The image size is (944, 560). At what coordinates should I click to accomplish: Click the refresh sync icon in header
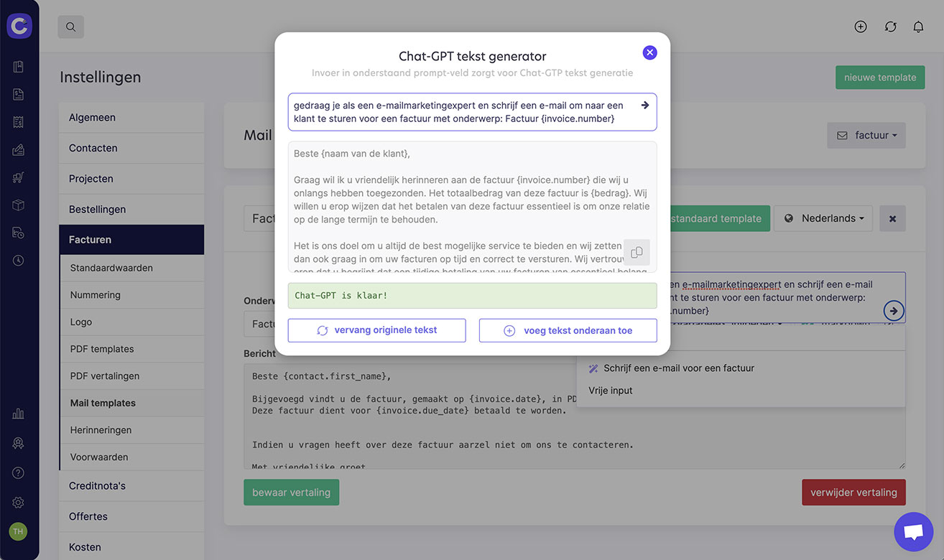(x=890, y=27)
